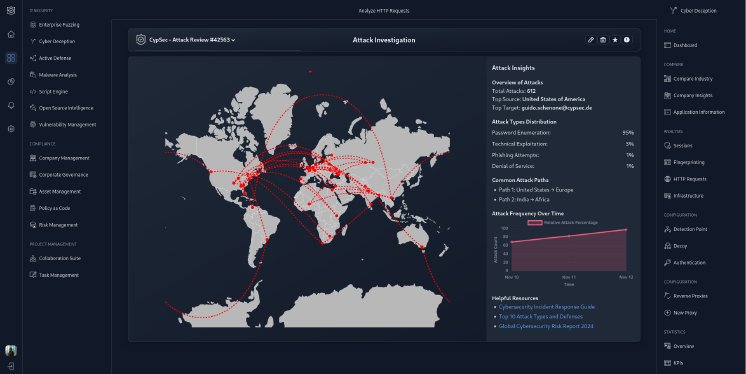
Task: Click the CypSec logo at top of left rail
Action: tap(11, 10)
